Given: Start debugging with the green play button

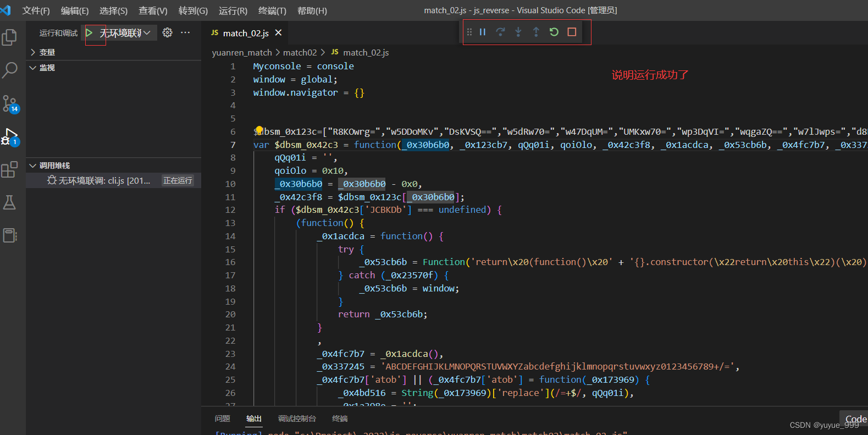Looking at the screenshot, I should (x=89, y=33).
